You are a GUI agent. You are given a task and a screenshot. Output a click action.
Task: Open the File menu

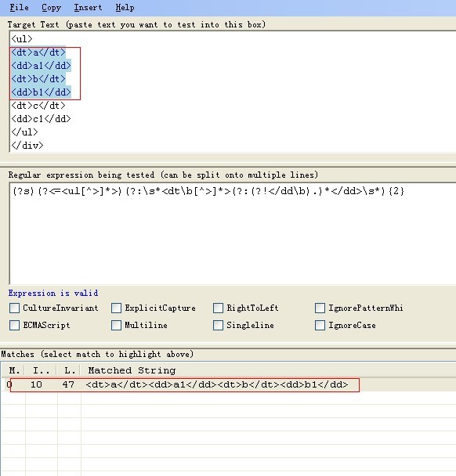click(19, 7)
